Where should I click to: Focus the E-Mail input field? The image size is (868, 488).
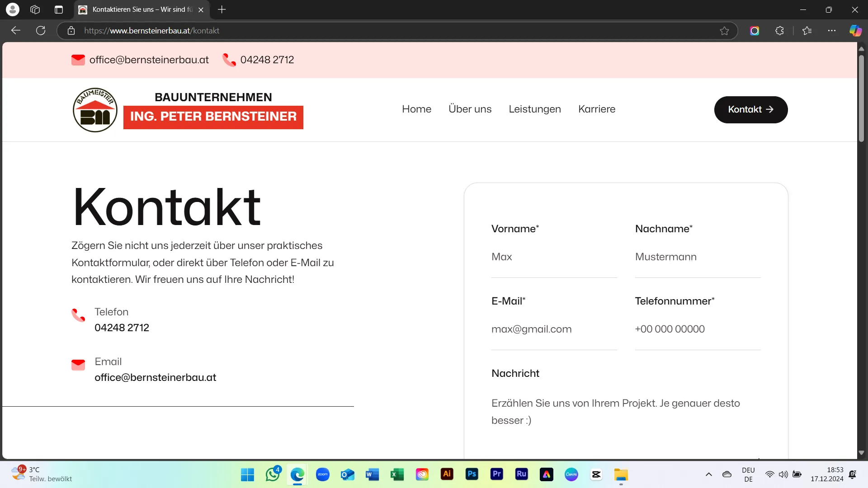pyautogui.click(x=554, y=329)
